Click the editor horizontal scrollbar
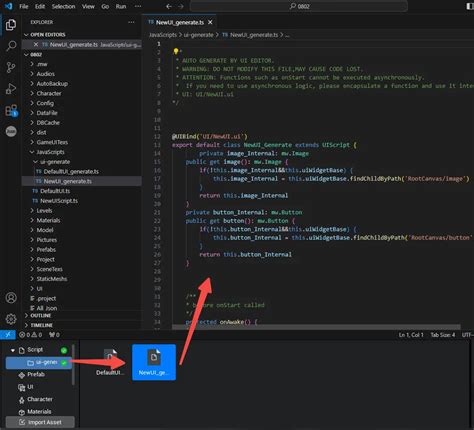The width and height of the screenshot is (474, 430). click(x=316, y=327)
